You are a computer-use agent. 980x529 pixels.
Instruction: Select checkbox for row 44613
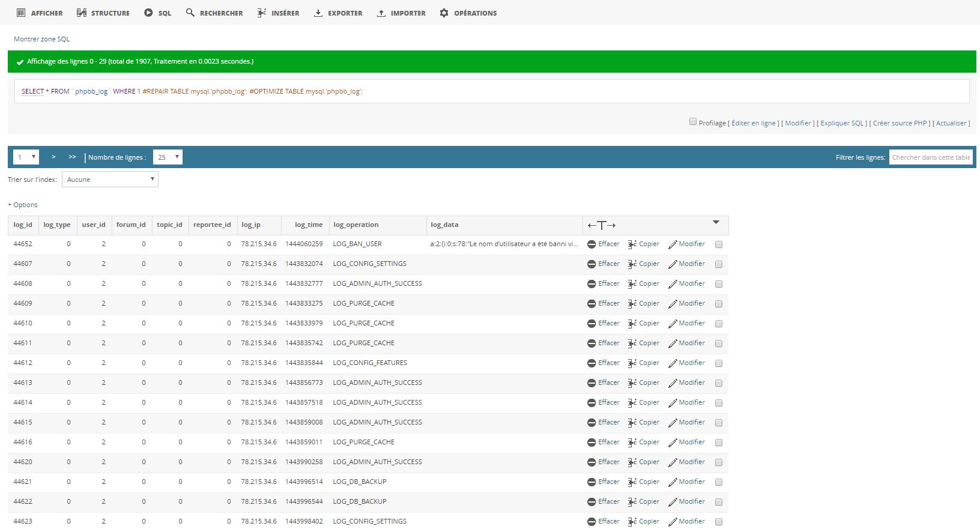pos(719,383)
